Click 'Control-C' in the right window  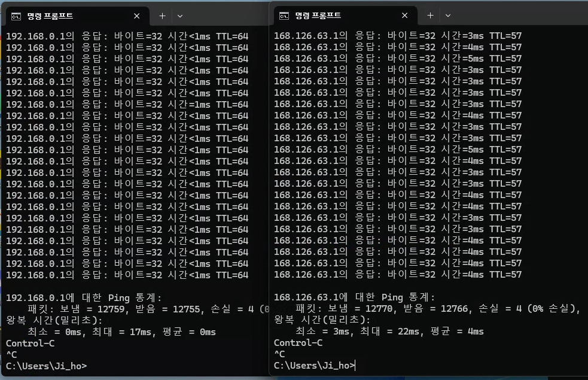[298, 343]
